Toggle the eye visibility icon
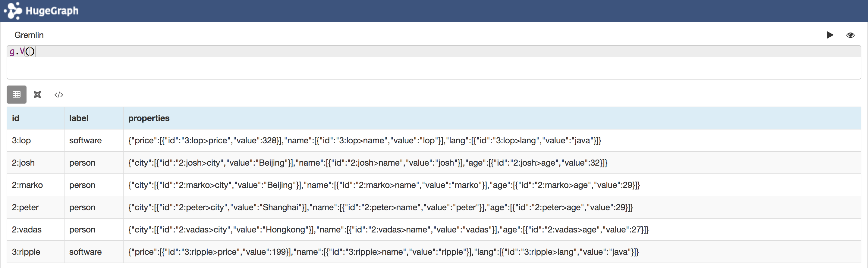The width and height of the screenshot is (868, 268). [850, 35]
